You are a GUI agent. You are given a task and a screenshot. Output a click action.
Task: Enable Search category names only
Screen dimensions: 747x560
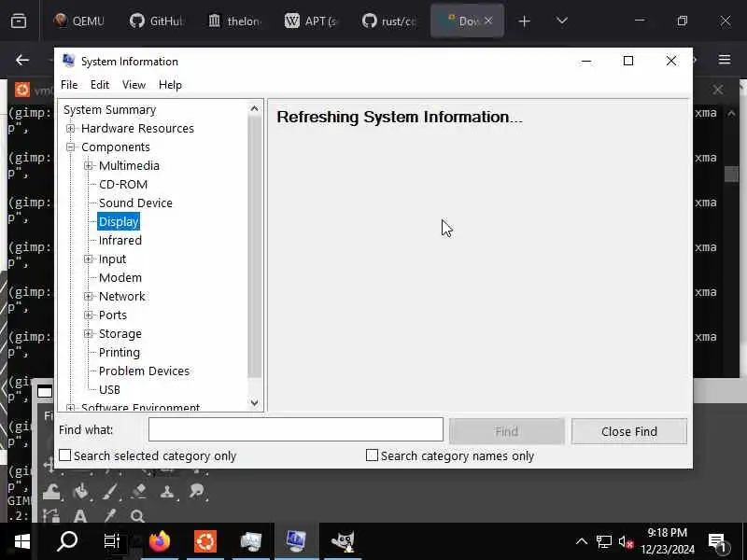tap(372, 455)
